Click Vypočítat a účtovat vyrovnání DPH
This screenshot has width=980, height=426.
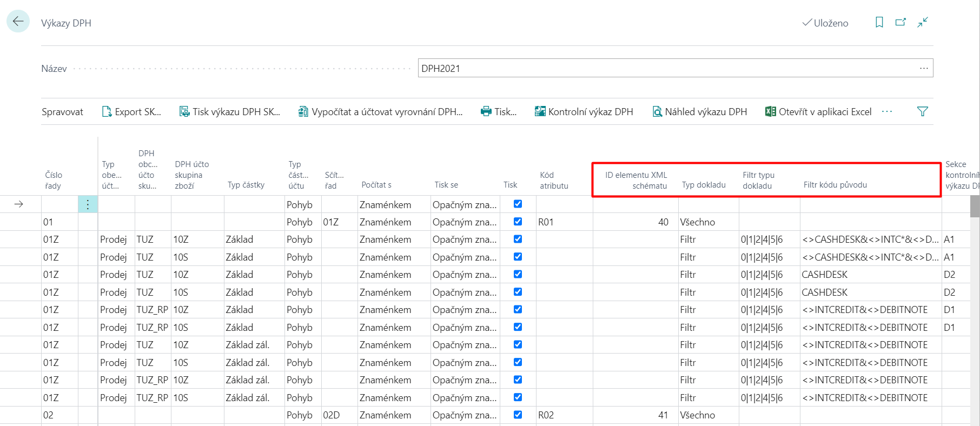coord(381,112)
